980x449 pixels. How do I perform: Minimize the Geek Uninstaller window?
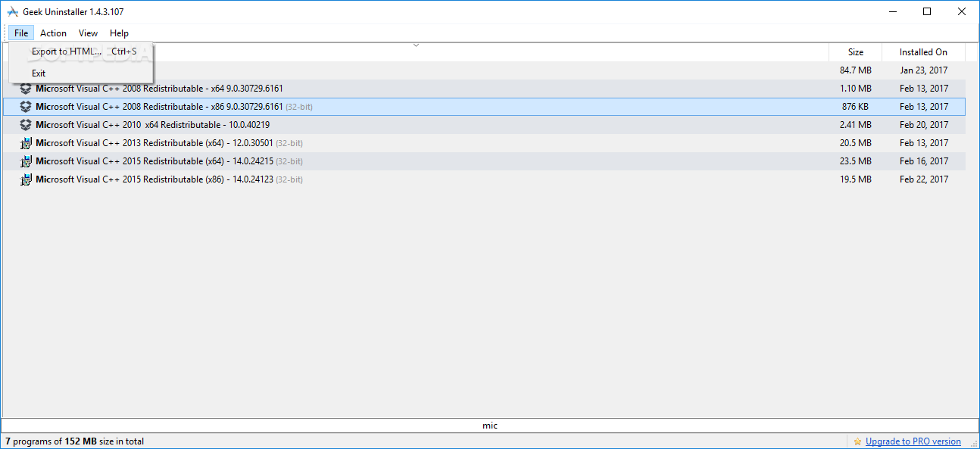point(892,11)
